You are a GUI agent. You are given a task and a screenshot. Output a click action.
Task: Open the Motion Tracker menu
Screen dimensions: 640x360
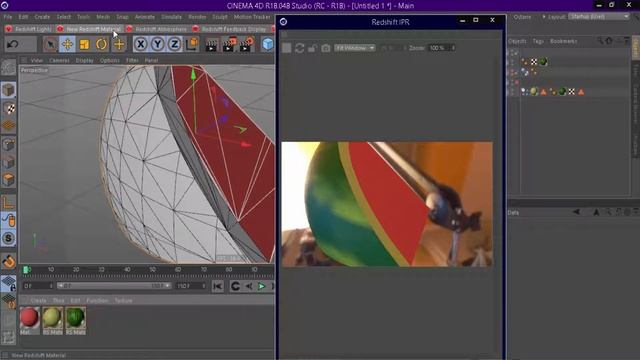[x=252, y=17]
